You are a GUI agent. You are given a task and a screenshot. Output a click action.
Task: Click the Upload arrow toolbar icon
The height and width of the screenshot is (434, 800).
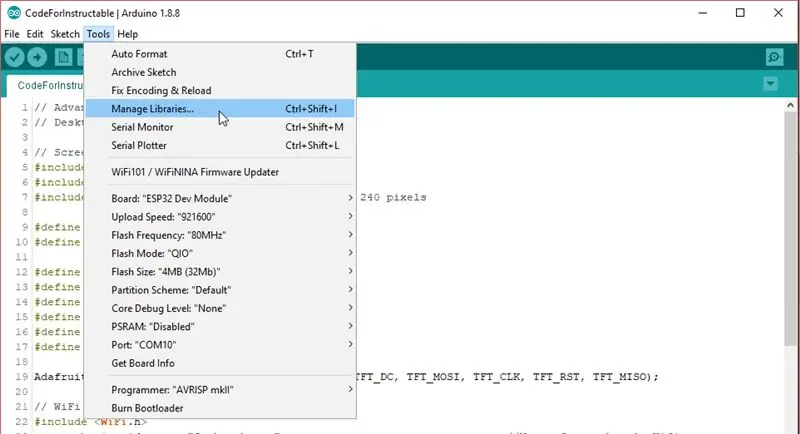coord(37,57)
